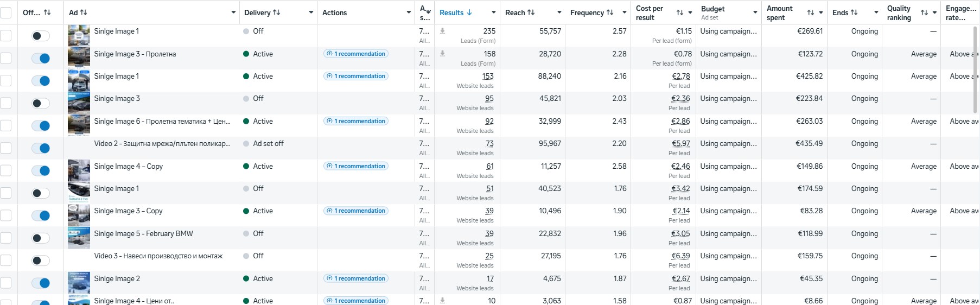Viewport: 980px width, 305px height.
Task: Click thumbnail of Sinlge Image 6 ad
Action: click(x=79, y=125)
